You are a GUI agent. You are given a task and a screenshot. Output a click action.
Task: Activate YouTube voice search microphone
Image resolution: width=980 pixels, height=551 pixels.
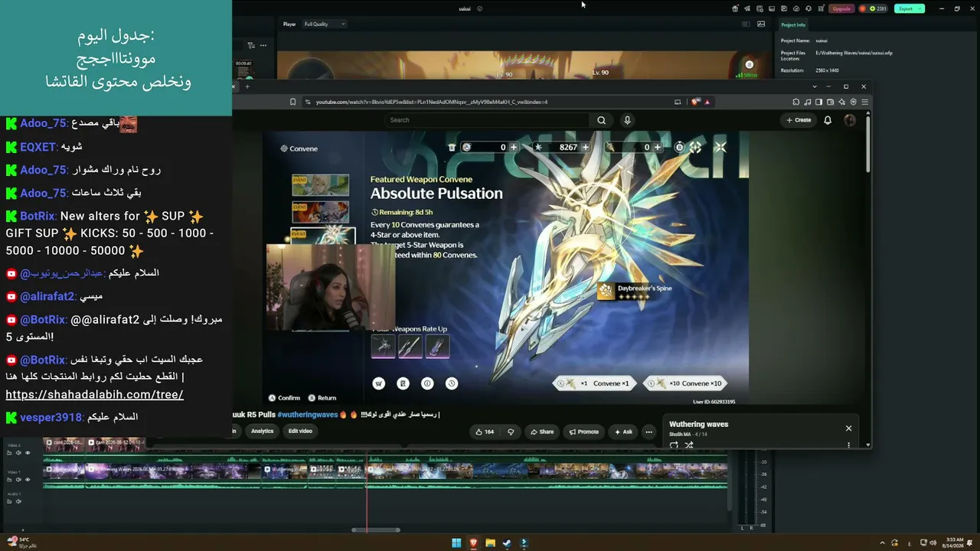pyautogui.click(x=627, y=120)
